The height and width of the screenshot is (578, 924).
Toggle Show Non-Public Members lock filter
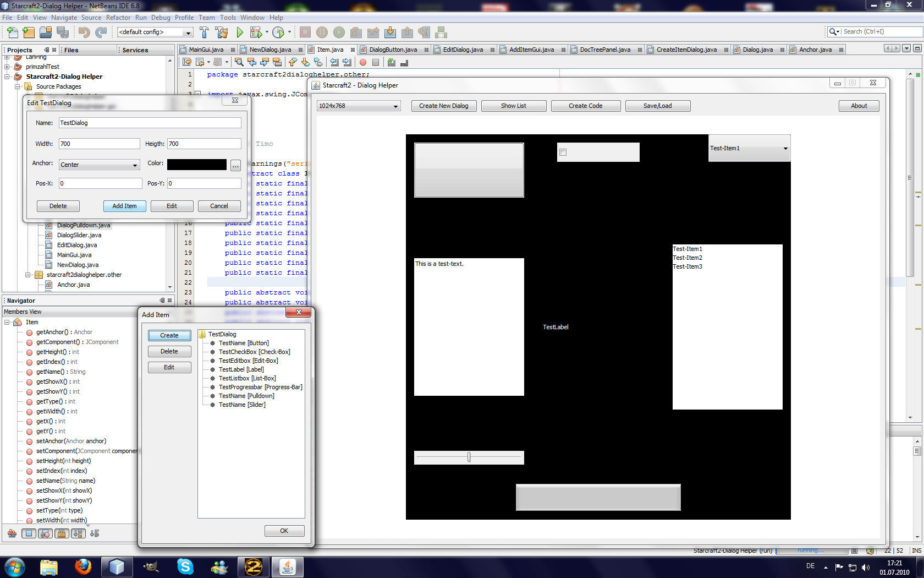(x=62, y=533)
